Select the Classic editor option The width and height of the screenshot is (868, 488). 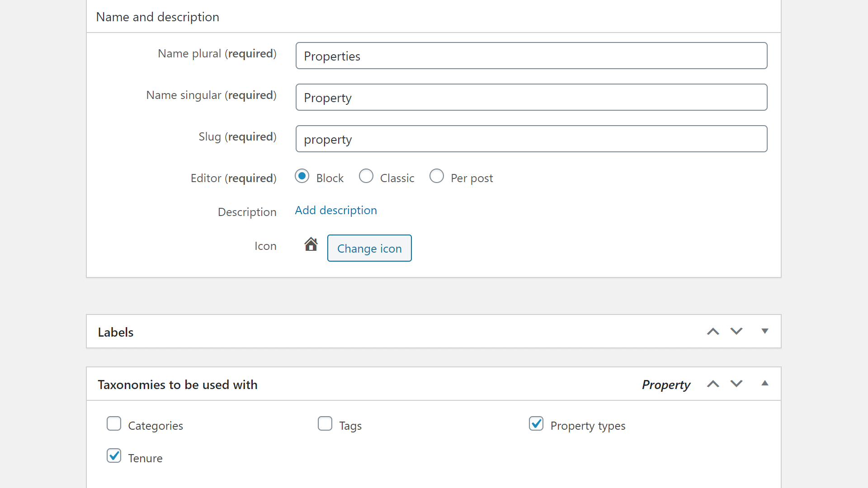coord(366,176)
